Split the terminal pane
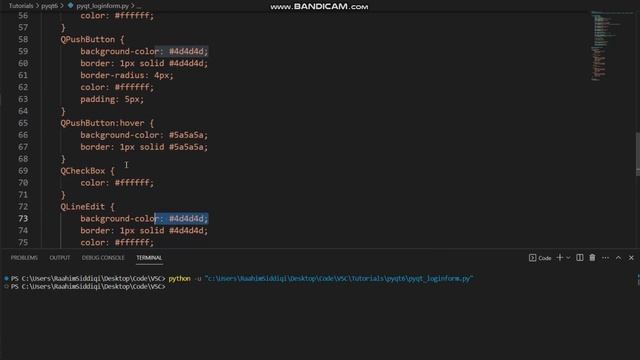The width and height of the screenshot is (640, 360). pos(580,258)
